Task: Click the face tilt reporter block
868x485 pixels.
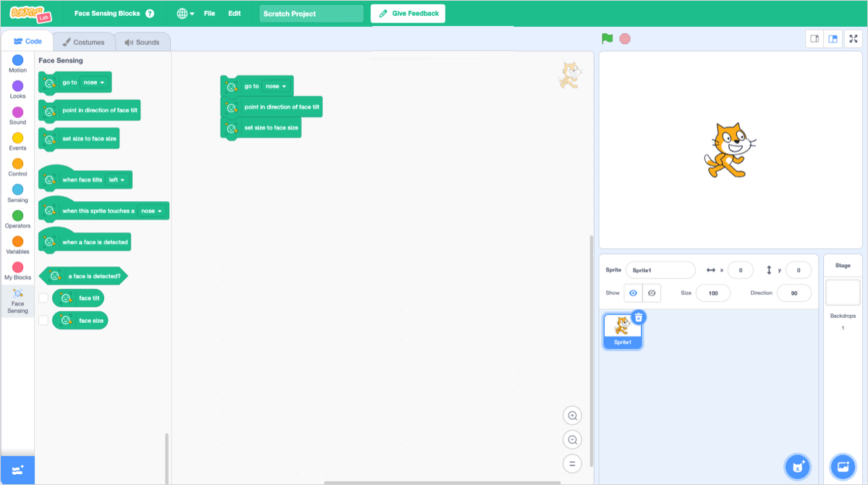Action: pos(79,298)
